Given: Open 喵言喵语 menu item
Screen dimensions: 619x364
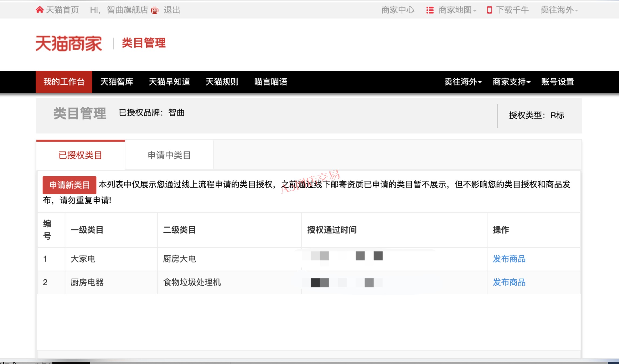Looking at the screenshot, I should pos(271,82).
